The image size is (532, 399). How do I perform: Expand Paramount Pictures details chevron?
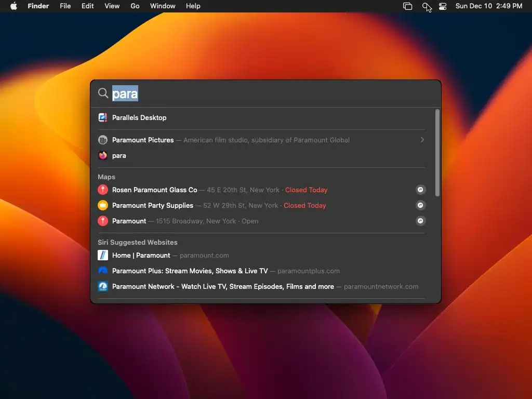pyautogui.click(x=422, y=140)
